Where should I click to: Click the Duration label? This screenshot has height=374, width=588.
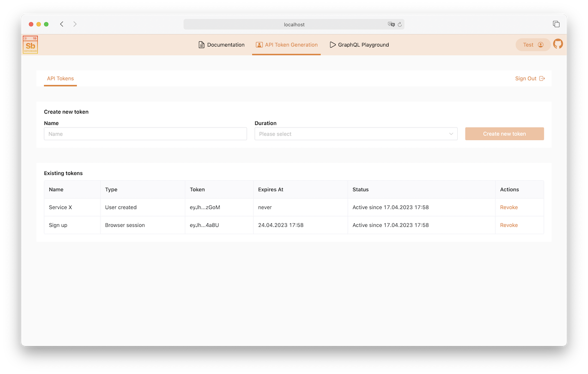(x=266, y=124)
